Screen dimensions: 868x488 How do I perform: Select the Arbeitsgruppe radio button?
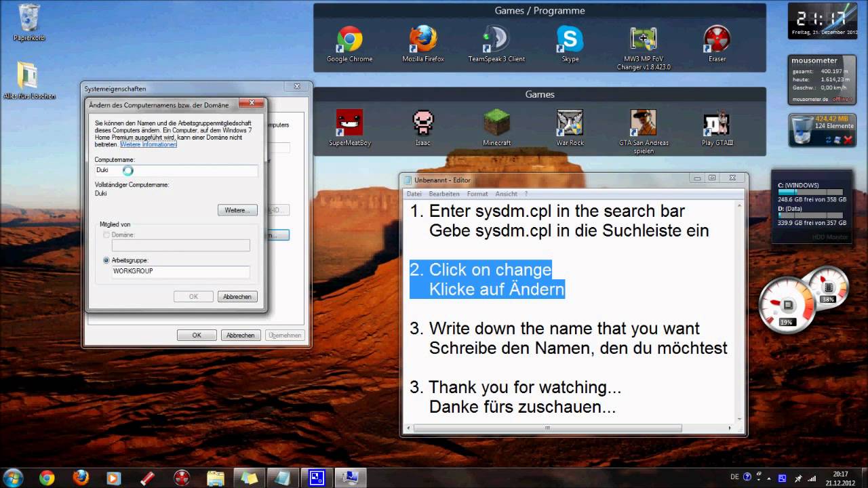click(x=106, y=260)
